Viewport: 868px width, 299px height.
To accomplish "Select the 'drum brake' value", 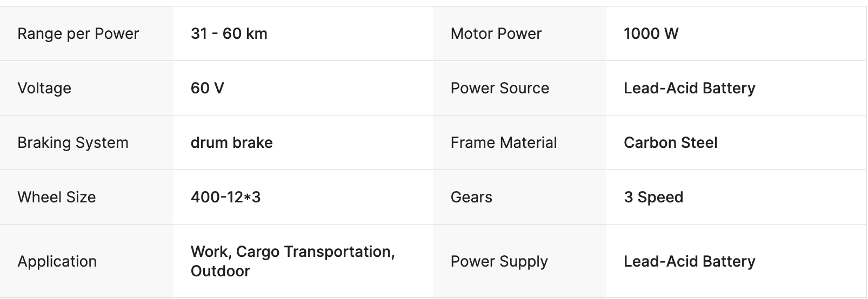I will click(231, 142).
